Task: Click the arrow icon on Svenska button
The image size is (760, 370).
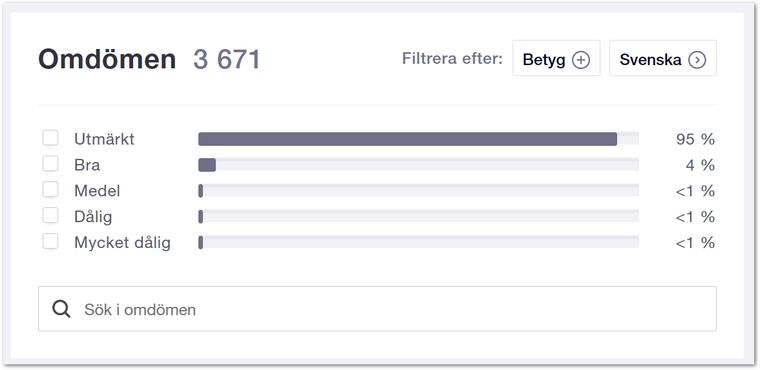Action: (697, 60)
